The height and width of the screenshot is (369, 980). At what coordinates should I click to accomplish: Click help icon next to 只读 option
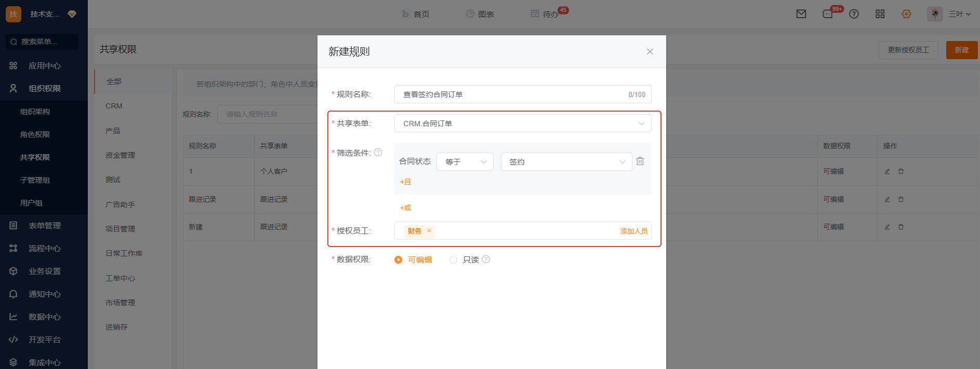[486, 259]
